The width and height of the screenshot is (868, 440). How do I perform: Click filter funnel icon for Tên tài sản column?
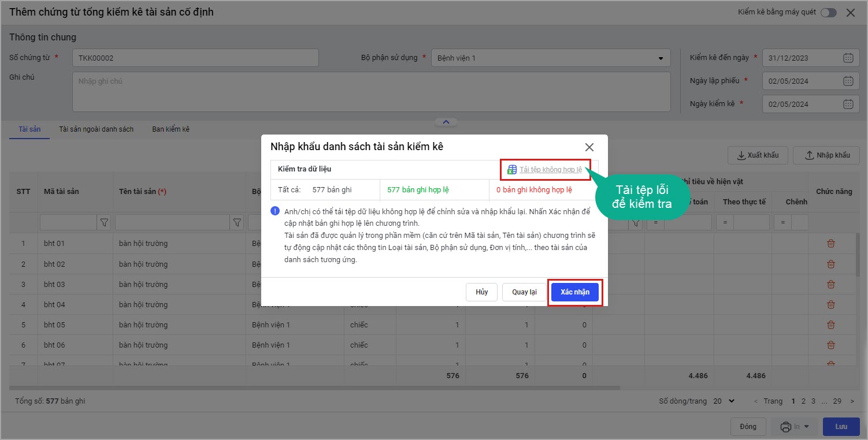coord(236,222)
